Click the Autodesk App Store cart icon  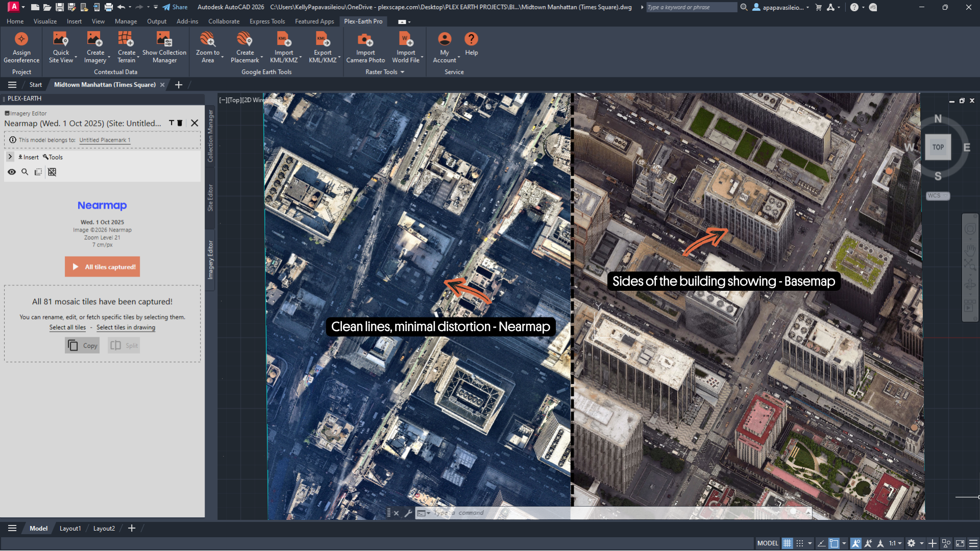(x=819, y=7)
